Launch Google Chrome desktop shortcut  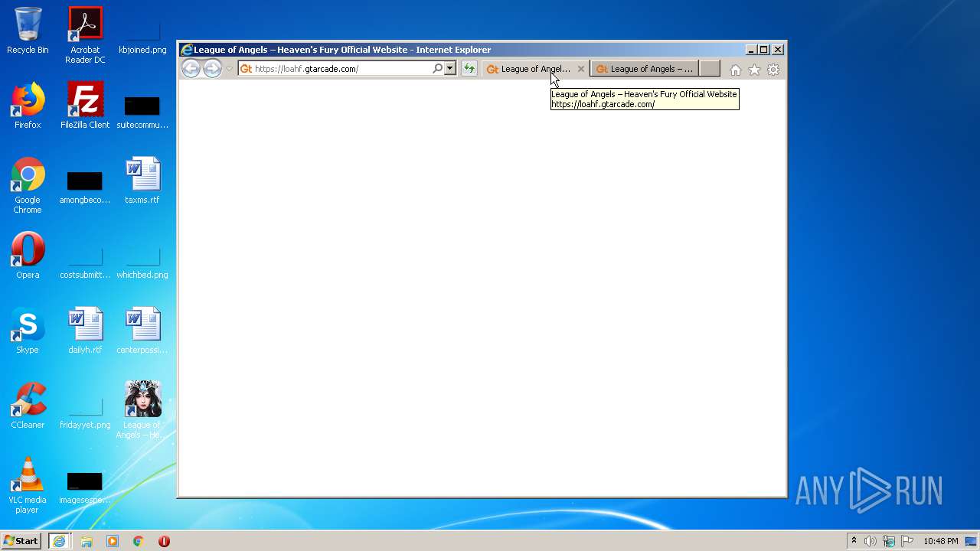pyautogui.click(x=28, y=185)
